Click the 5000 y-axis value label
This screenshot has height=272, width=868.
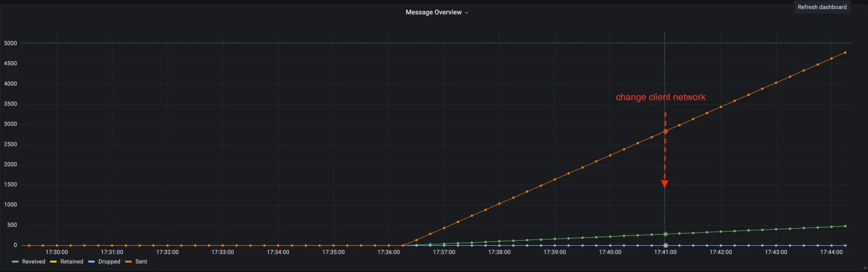coord(10,43)
